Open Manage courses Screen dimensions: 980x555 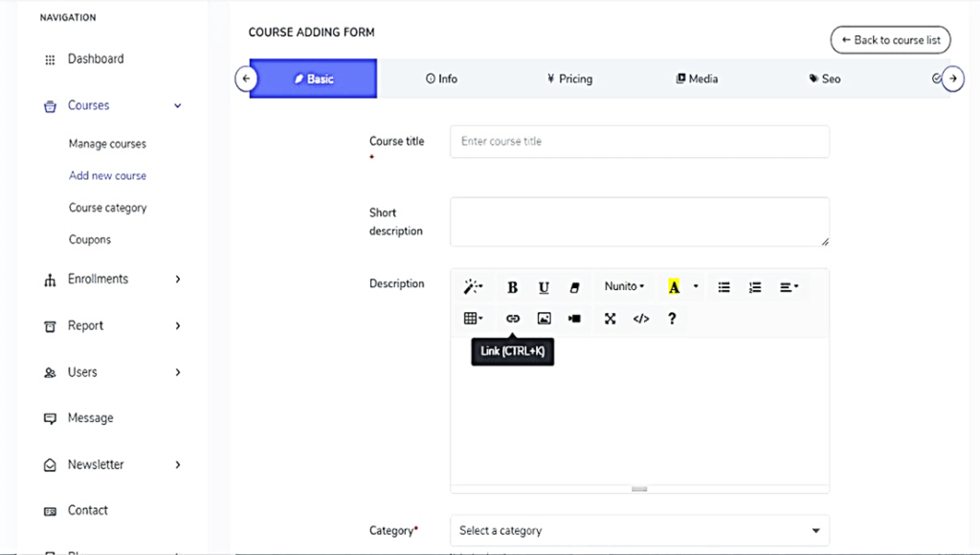coord(107,144)
